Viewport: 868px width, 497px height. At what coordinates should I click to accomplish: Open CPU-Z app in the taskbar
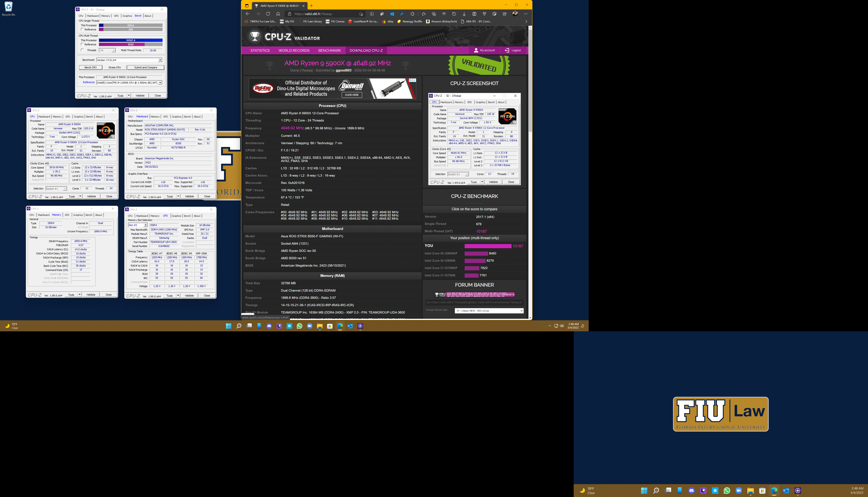click(x=360, y=326)
